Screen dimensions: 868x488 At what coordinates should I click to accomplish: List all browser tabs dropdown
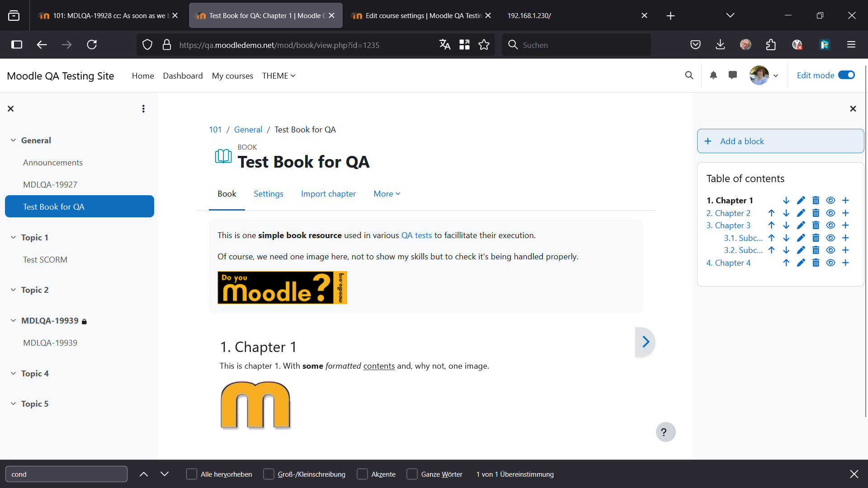[730, 15]
